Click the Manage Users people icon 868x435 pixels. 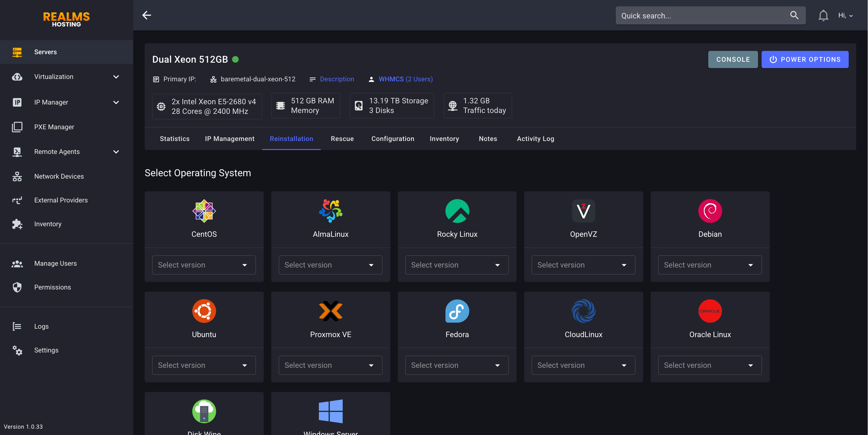(17, 264)
